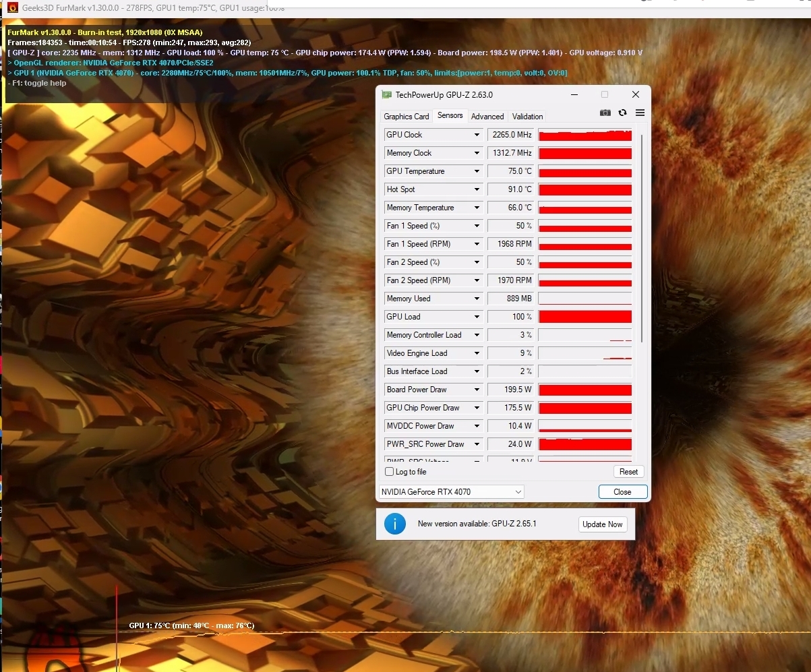Expand the GPU Temperature sensor dropdown
This screenshot has width=811, height=672.
[x=477, y=171]
